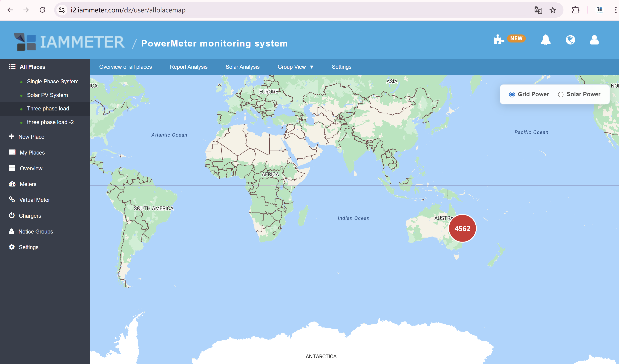Open the user account icon
This screenshot has width=619, height=364.
[x=594, y=39]
